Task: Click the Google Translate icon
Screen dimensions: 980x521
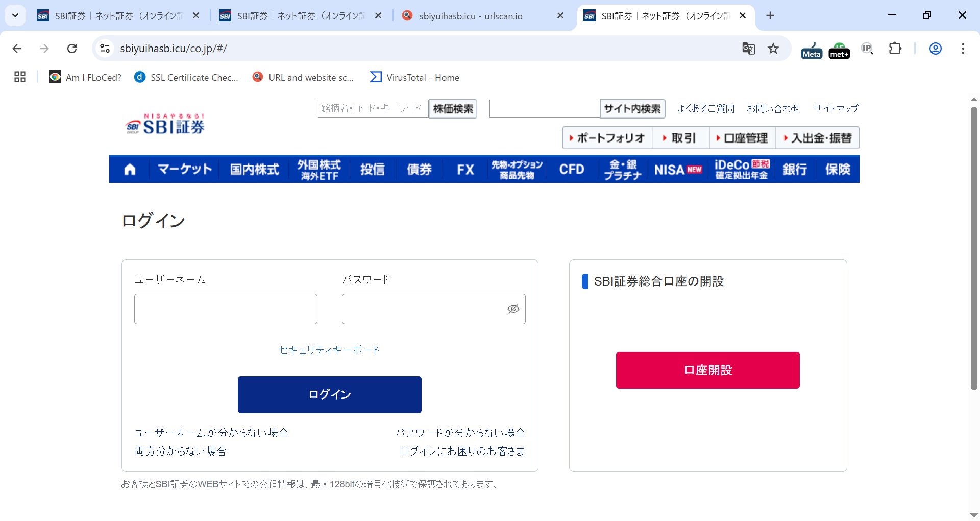Action: click(x=748, y=49)
